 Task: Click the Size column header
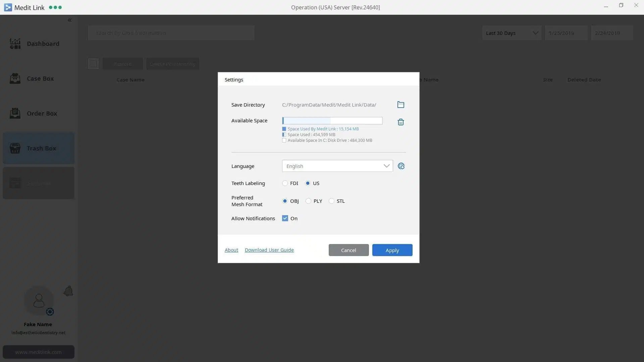click(x=548, y=80)
